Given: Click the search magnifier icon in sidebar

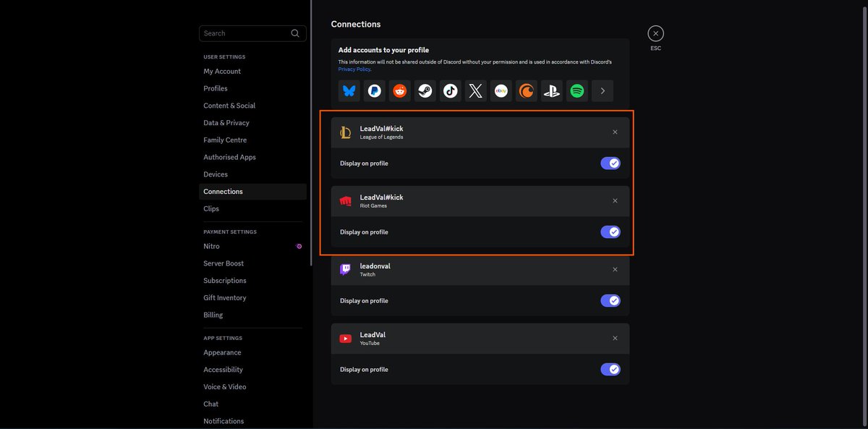Looking at the screenshot, I should click(x=295, y=33).
